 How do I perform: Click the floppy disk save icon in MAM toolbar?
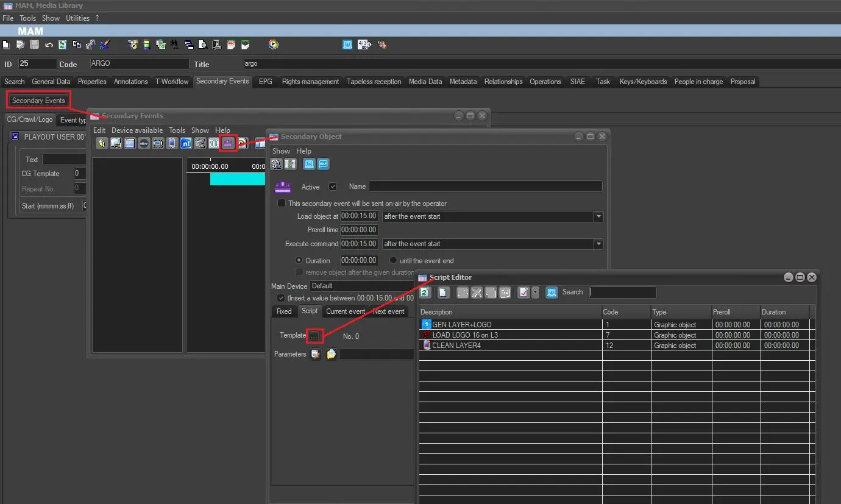click(x=35, y=44)
